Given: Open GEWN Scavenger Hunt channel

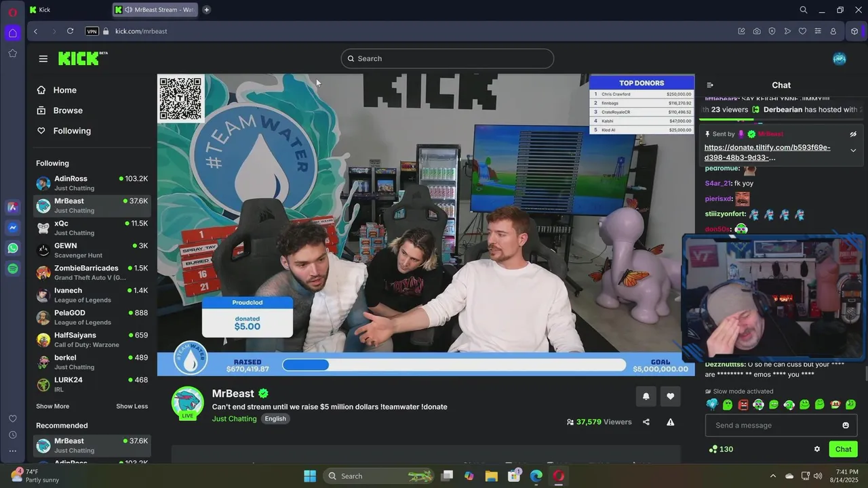Looking at the screenshot, I should (92, 251).
